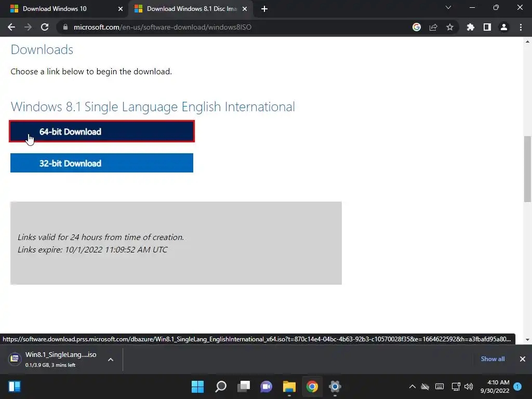Open the network tray icon
This screenshot has height=399, width=532.
(456, 387)
